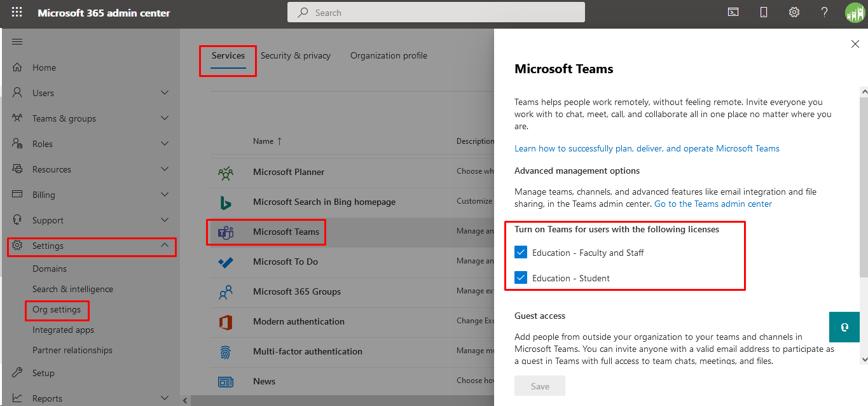Image resolution: width=868 pixels, height=406 pixels.
Task: Click the Users person icon
Action: click(18, 93)
